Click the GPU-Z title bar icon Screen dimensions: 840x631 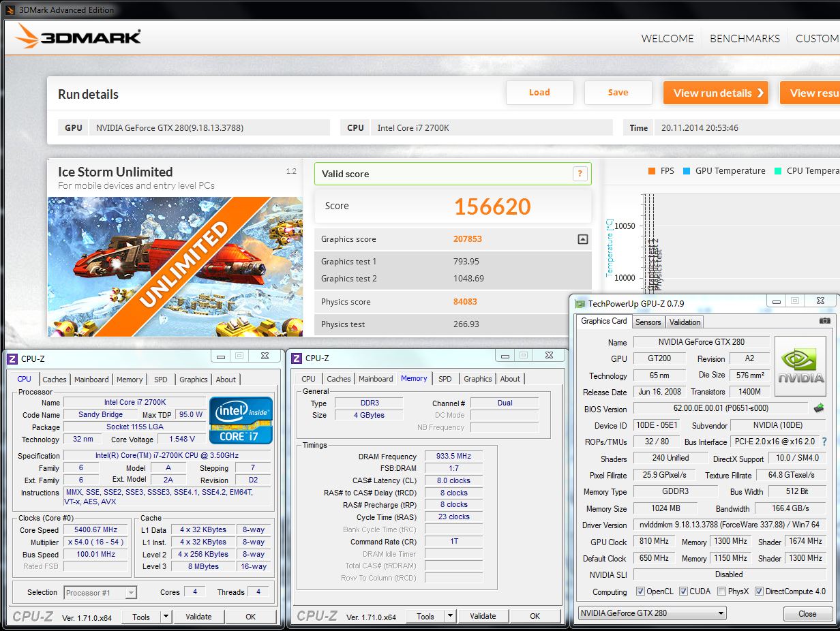[x=580, y=304]
